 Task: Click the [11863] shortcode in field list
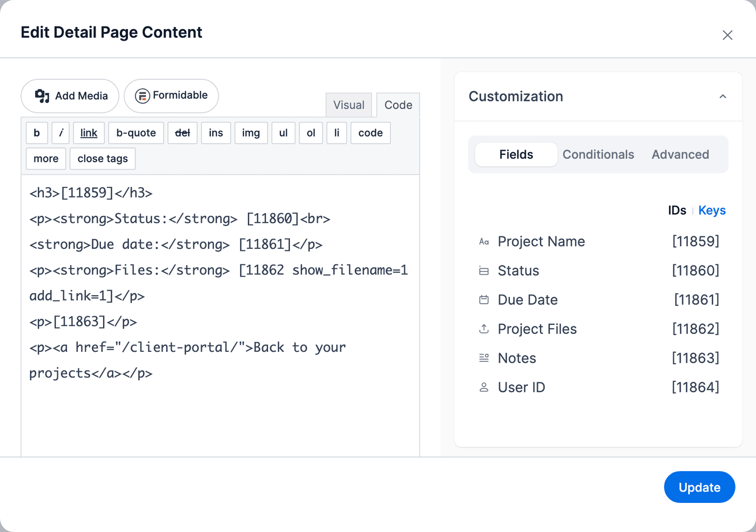pos(696,358)
